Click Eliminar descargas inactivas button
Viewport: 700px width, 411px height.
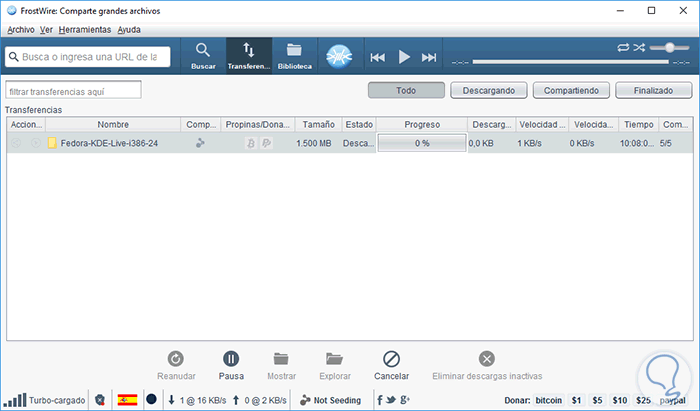point(487,365)
